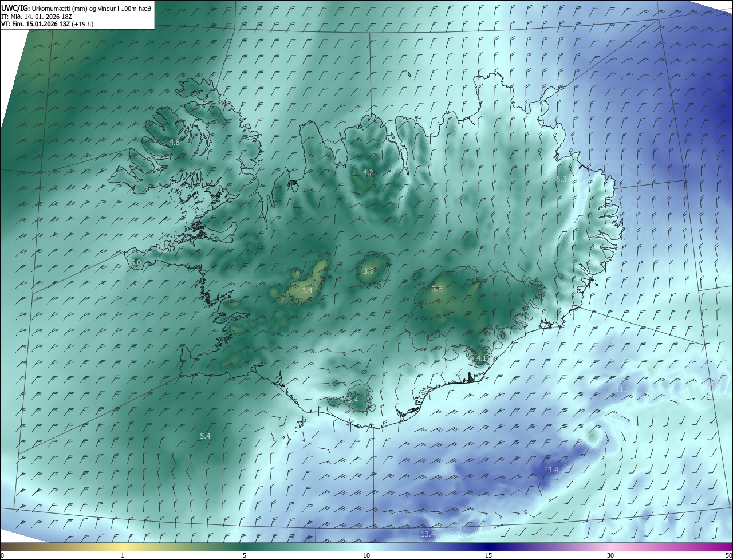Click the "13.4" value in the dark blue sea patch
The height and width of the screenshot is (560, 733).
pyautogui.click(x=550, y=470)
